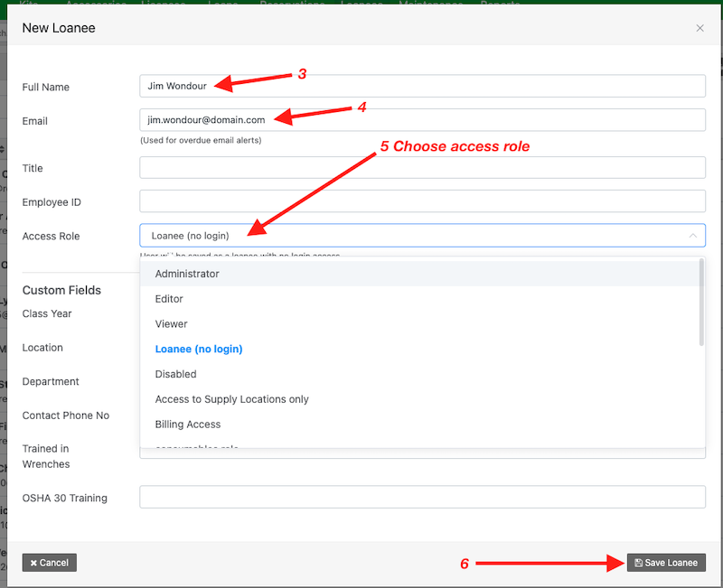This screenshot has width=723, height=588.
Task: Click the Save Loanee button
Action: [666, 562]
